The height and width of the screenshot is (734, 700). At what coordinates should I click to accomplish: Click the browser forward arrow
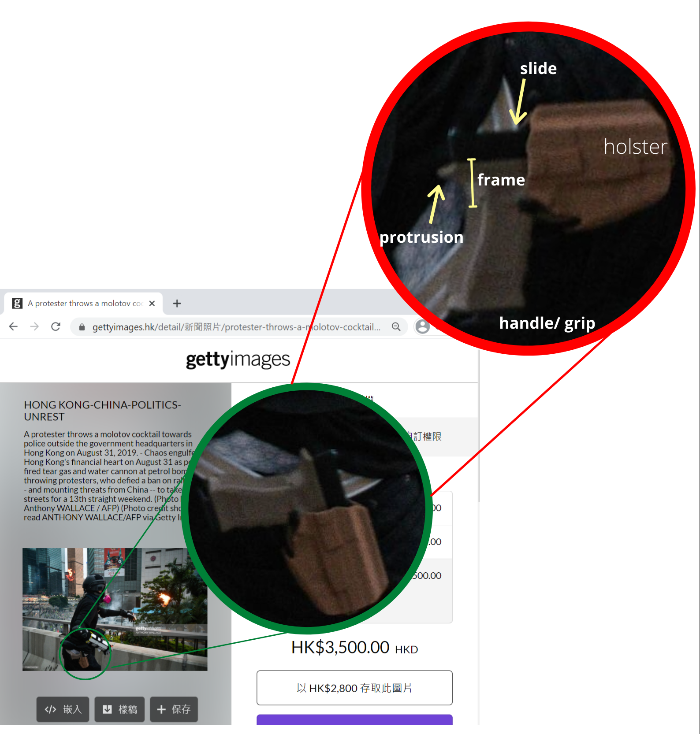[x=34, y=326]
